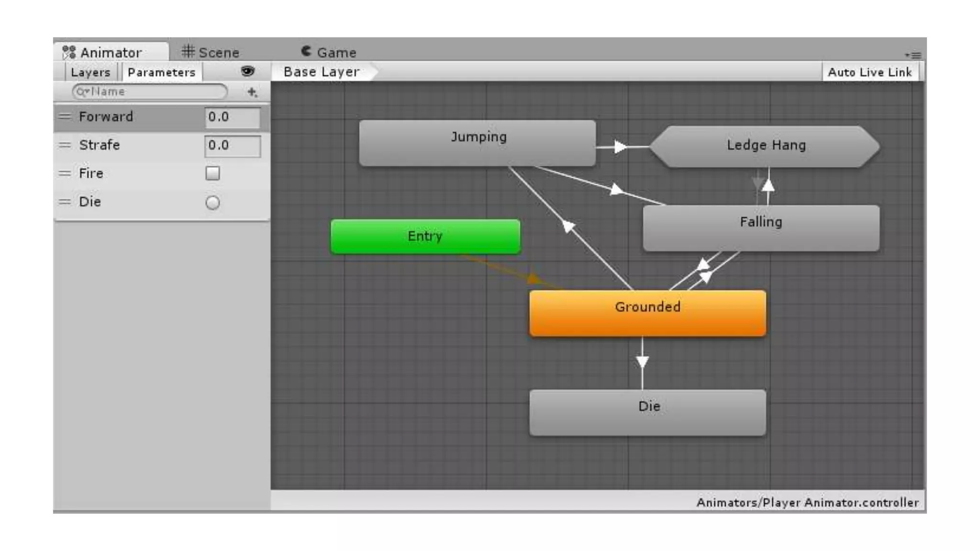The height and width of the screenshot is (551, 980).
Task: Select the Die state node
Action: pos(647,413)
